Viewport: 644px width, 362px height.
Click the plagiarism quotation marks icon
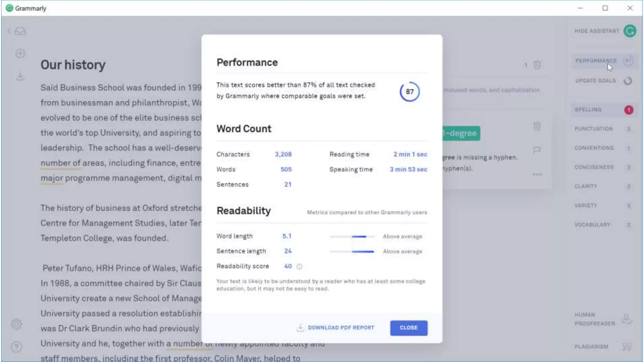[627, 347]
